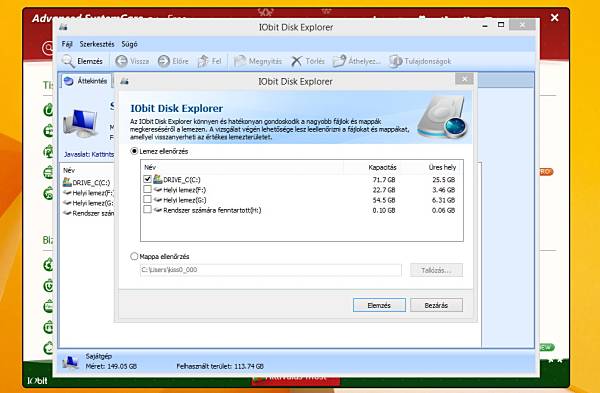This screenshot has width=600, height=393.
Task: Click the Javaslat: Kattints link
Action: pyautogui.click(x=89, y=155)
